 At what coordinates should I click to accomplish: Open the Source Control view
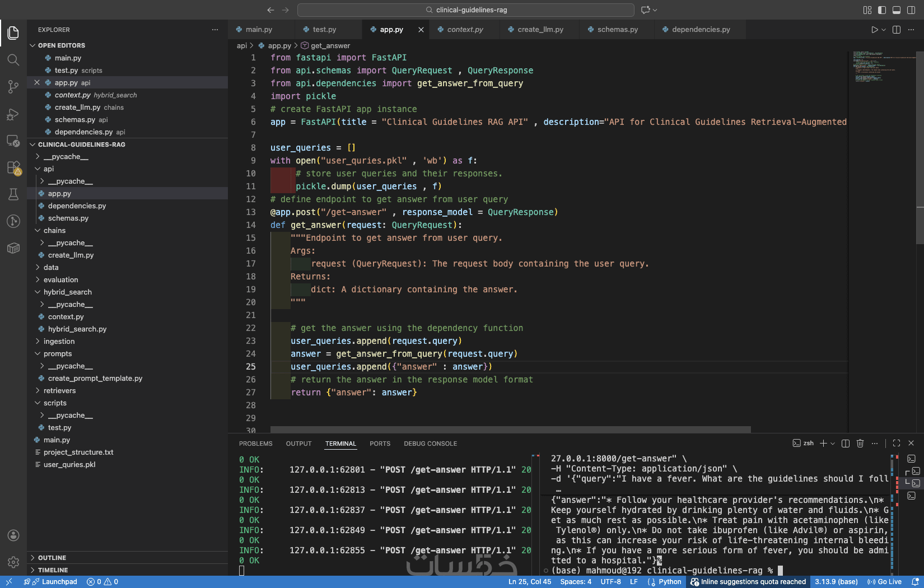pos(13,87)
